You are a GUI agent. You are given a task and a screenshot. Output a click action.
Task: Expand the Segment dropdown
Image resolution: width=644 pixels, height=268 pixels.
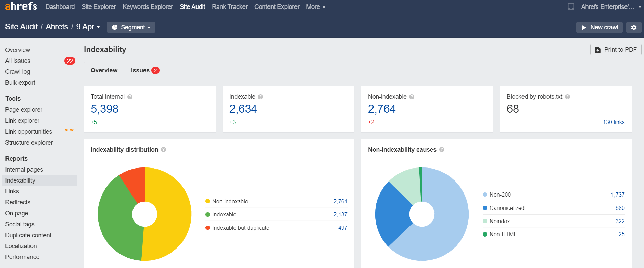click(x=131, y=27)
